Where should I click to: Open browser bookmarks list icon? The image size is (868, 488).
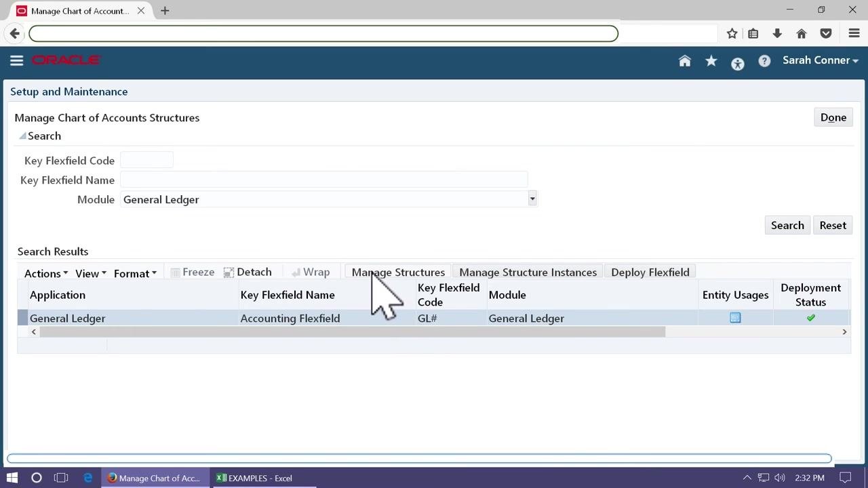[753, 33]
